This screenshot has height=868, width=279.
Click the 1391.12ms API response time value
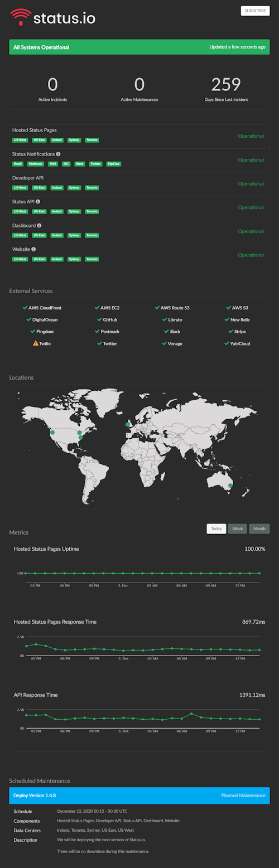point(253,695)
